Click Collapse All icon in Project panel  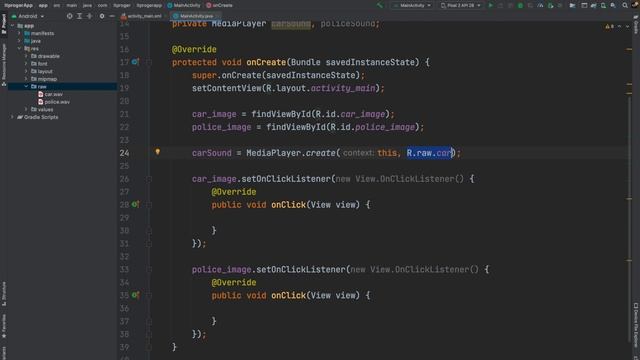[x=89, y=16]
